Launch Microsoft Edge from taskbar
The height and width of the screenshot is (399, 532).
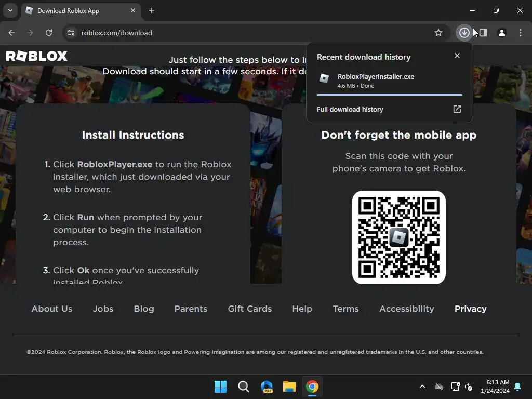pyautogui.click(x=267, y=387)
